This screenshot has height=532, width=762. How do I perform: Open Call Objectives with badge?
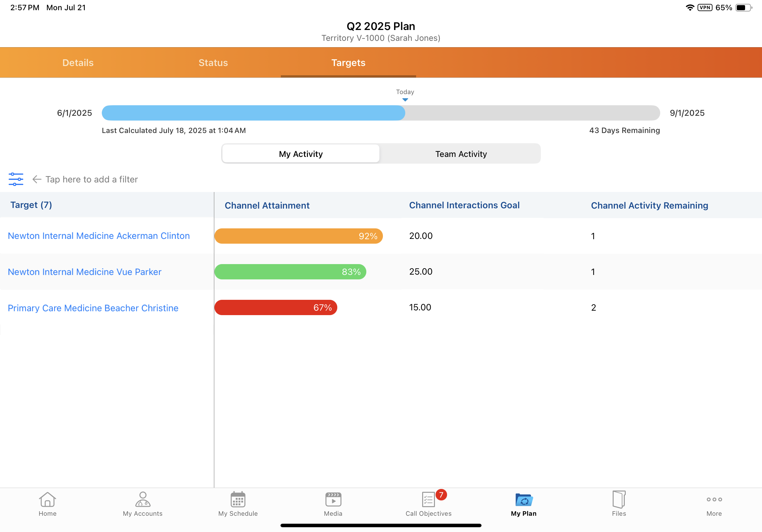click(429, 499)
